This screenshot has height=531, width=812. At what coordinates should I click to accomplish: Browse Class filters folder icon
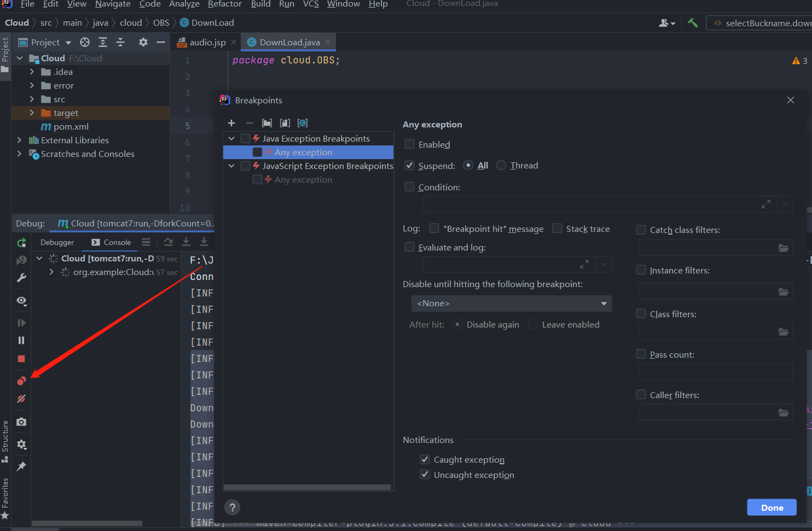(x=784, y=332)
